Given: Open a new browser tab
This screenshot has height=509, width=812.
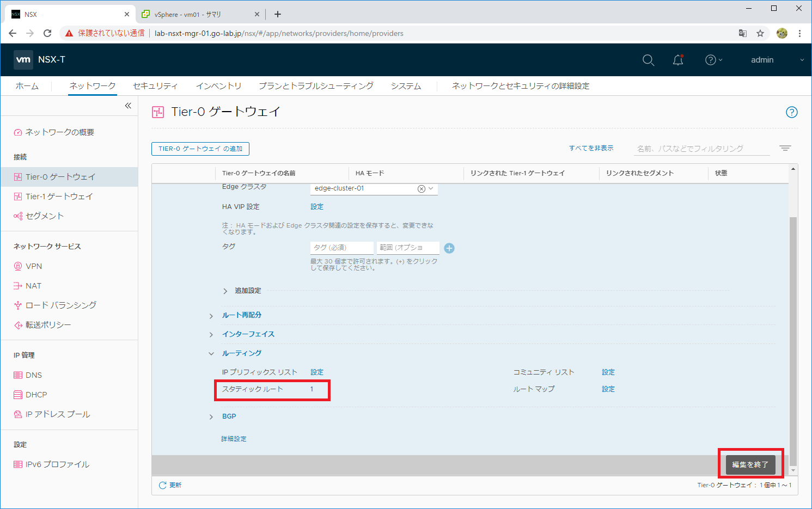Looking at the screenshot, I should (x=278, y=14).
